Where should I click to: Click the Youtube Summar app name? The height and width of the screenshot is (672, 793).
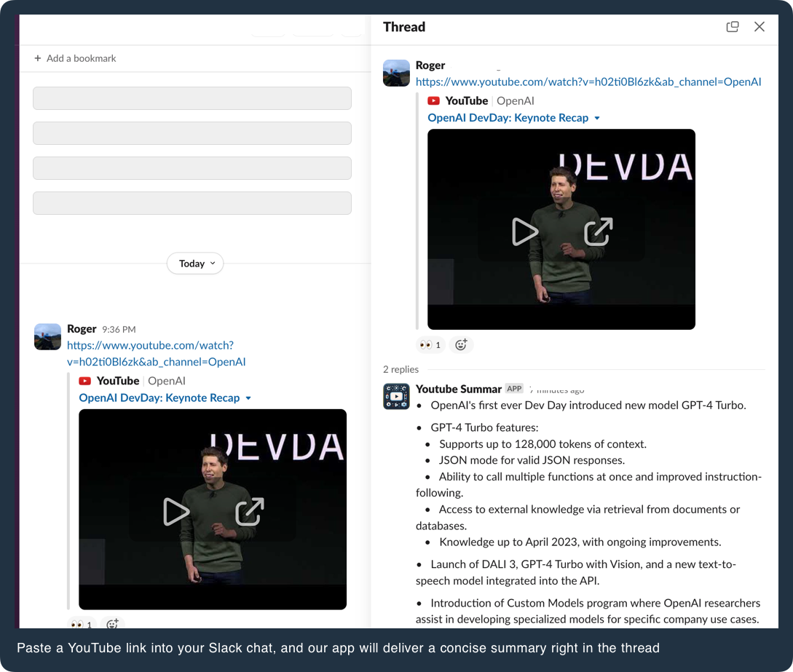click(x=458, y=389)
